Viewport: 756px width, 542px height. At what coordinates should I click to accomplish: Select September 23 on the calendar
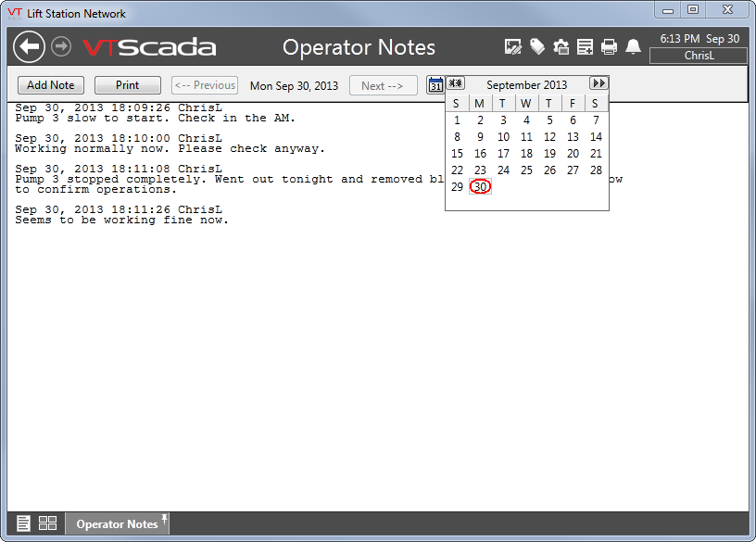(480, 170)
